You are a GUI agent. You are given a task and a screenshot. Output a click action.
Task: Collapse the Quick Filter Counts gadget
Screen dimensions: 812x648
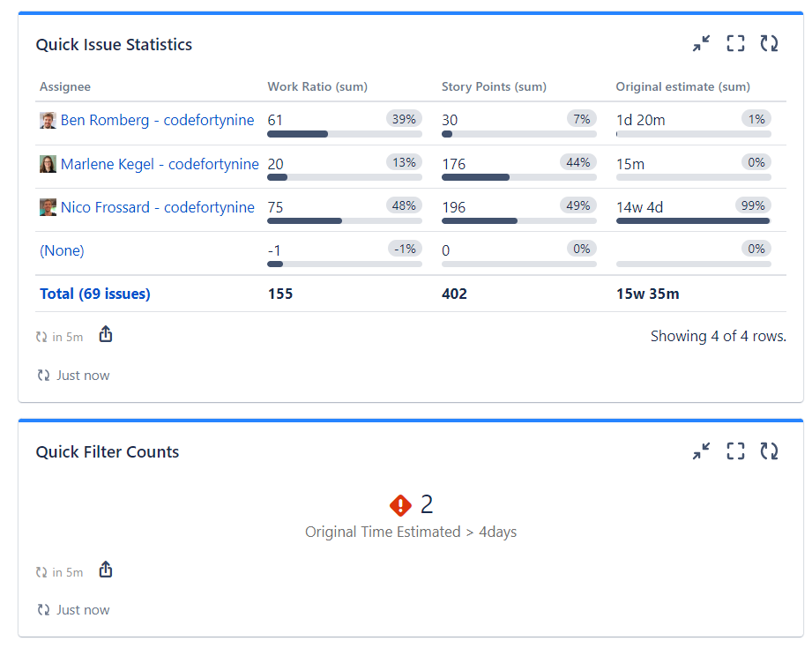(x=701, y=450)
